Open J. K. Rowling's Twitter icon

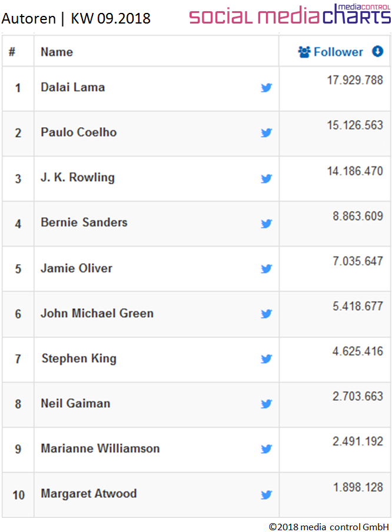coord(267,178)
